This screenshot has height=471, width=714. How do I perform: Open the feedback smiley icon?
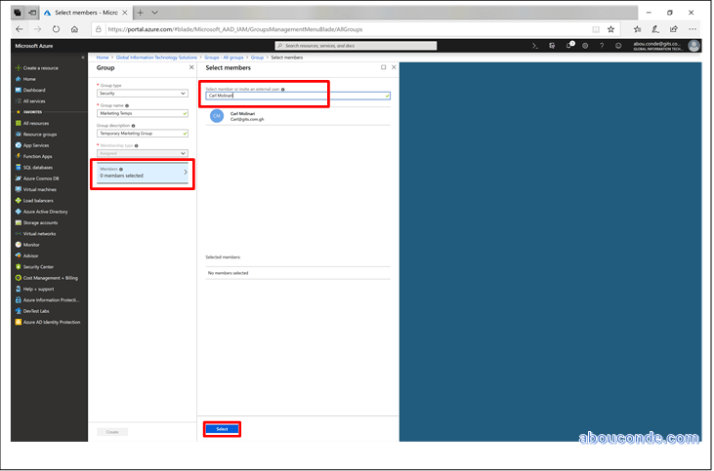click(x=618, y=45)
